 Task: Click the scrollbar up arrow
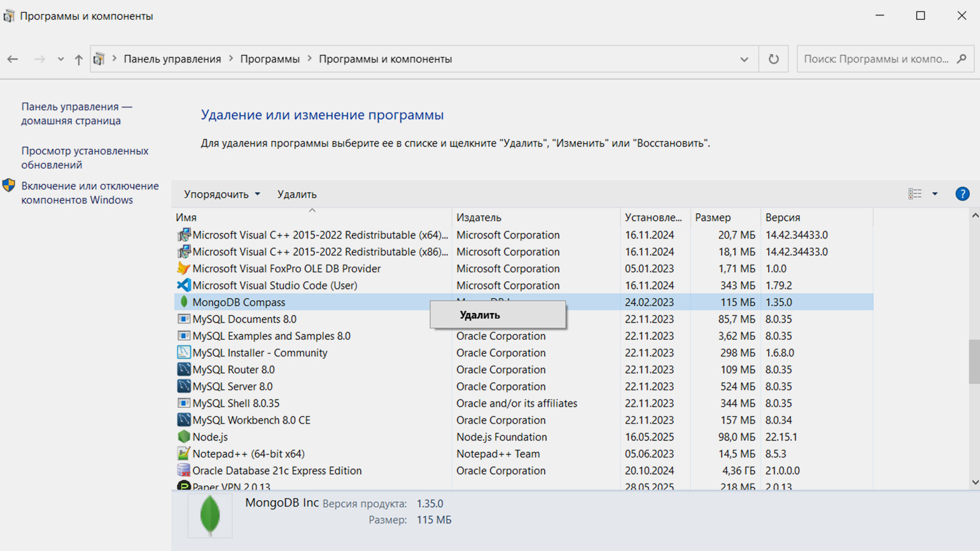[x=975, y=216]
